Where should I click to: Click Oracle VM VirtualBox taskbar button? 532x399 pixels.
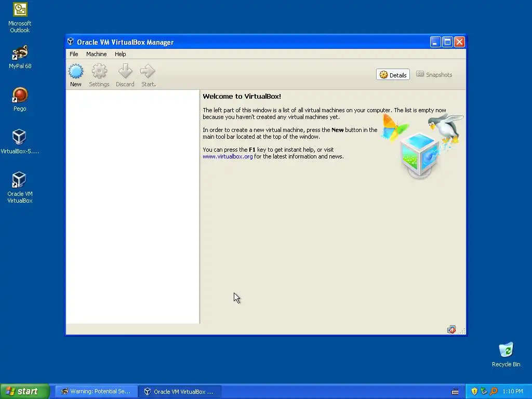point(180,392)
